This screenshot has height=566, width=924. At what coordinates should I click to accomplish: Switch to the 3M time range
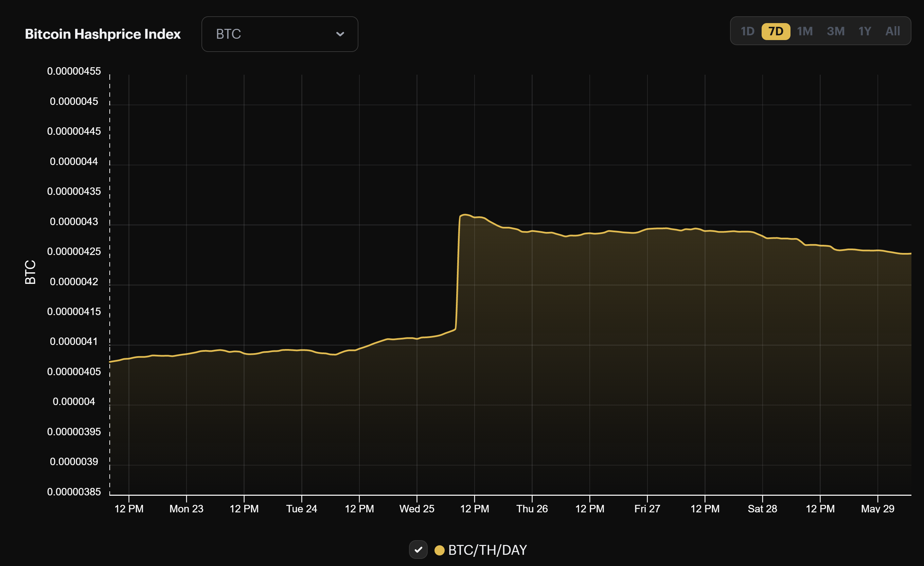point(836,31)
